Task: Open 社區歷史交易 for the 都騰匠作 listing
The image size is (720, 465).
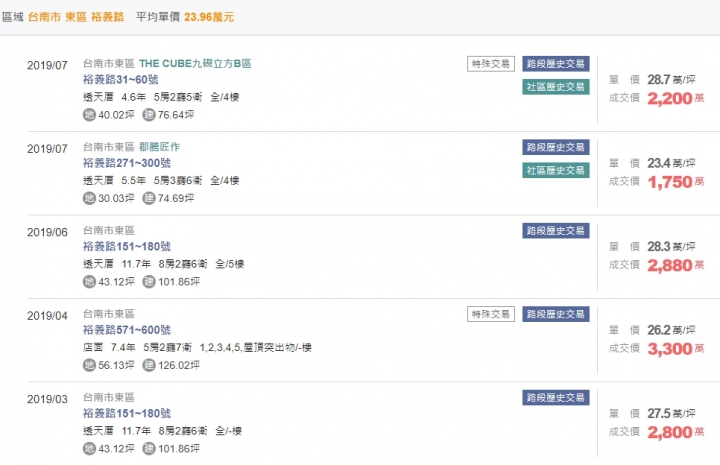Action: [x=555, y=170]
